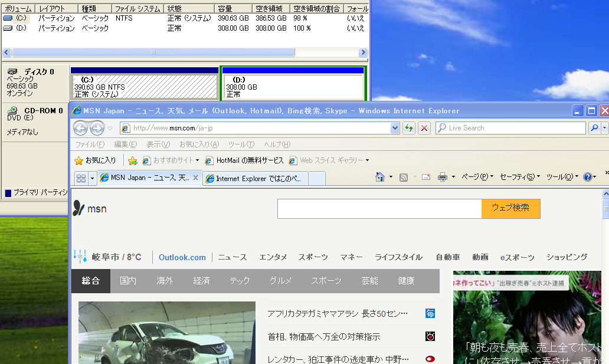Viewport: 609px width, 364px height.
Task: Open search provider options dropdown arrow
Action: 604,128
